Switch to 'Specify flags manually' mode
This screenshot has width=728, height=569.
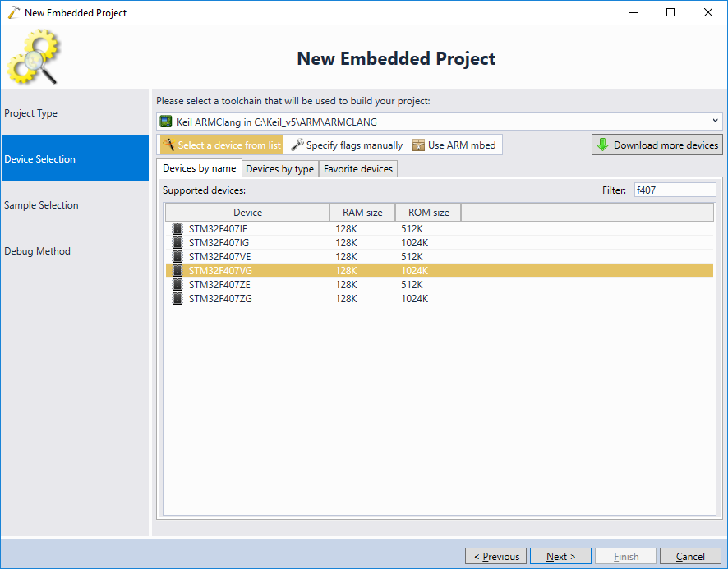(x=347, y=145)
